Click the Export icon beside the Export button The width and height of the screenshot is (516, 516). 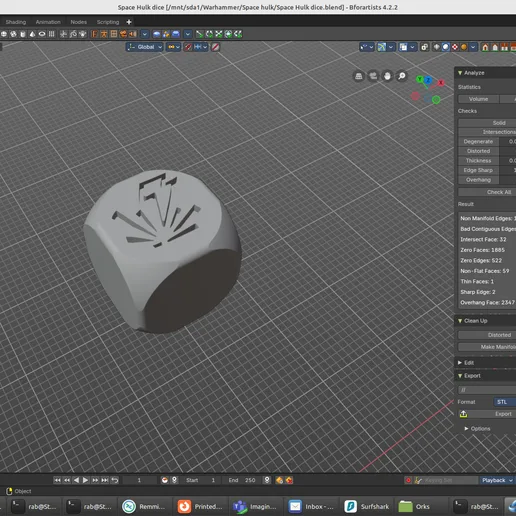coord(463,414)
